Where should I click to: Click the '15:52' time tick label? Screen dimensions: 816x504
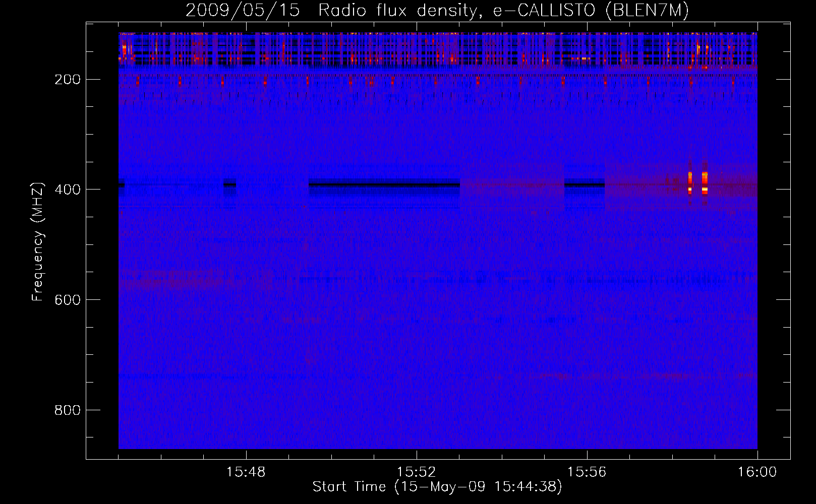(x=417, y=472)
